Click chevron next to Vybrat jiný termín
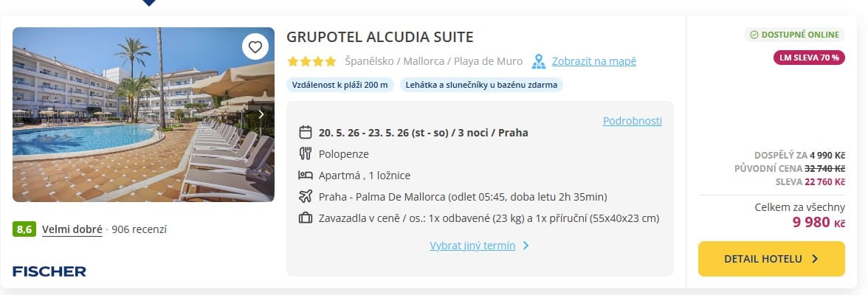Screen dimensions: 868x295 click(526, 245)
